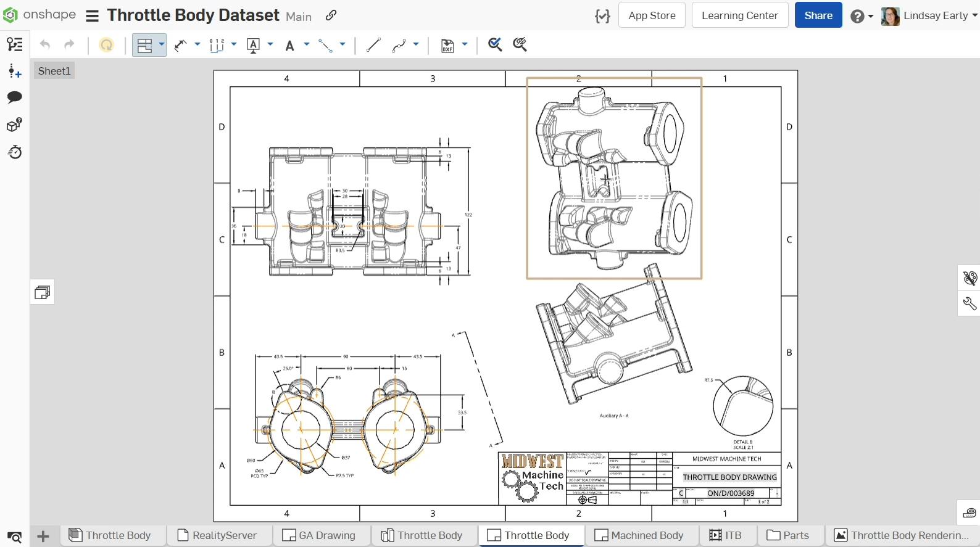The width and height of the screenshot is (980, 547).
Task: Open the Learning Center
Action: pyautogui.click(x=739, y=16)
